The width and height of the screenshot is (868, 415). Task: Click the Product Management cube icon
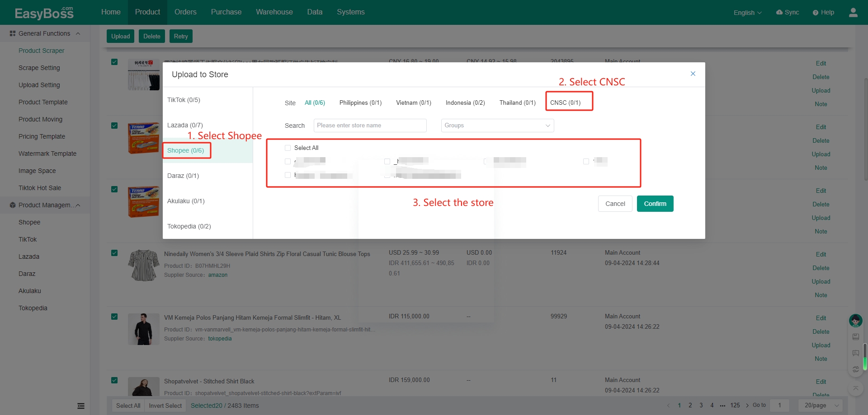[x=13, y=205]
